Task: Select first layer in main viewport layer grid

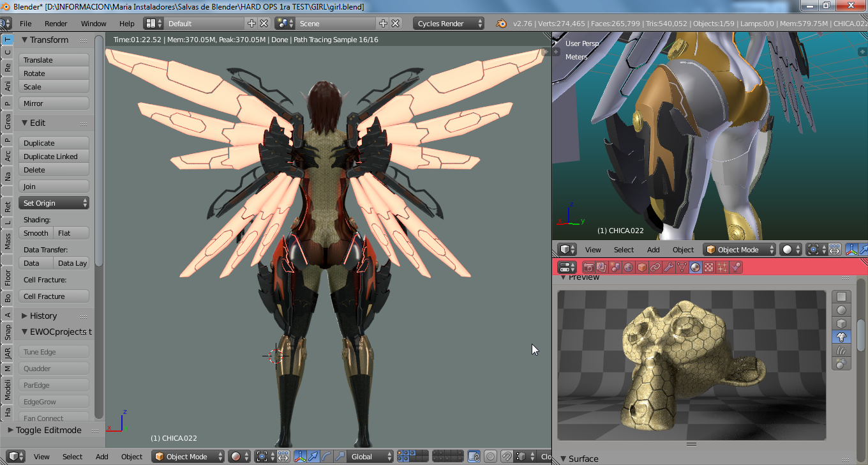Action: coord(400,454)
